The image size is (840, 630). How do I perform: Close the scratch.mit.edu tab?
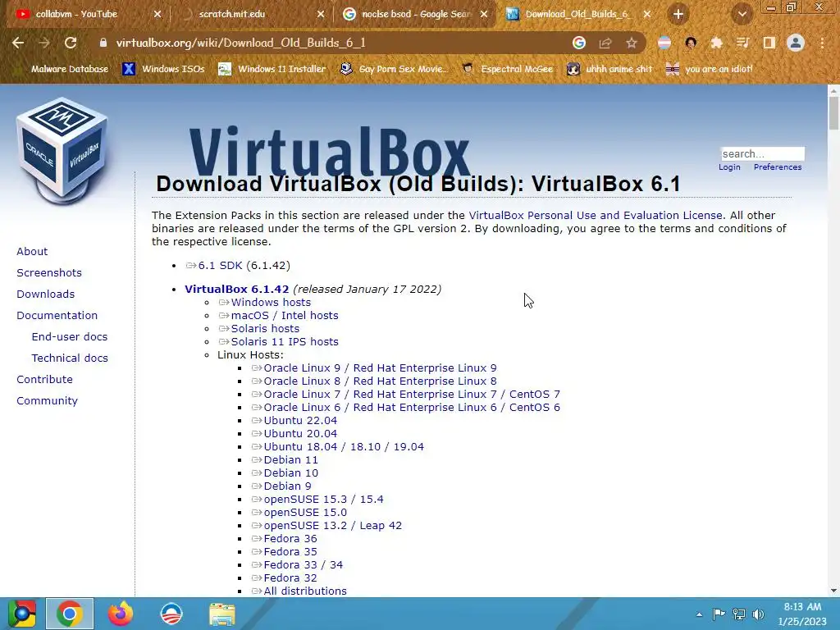point(321,14)
